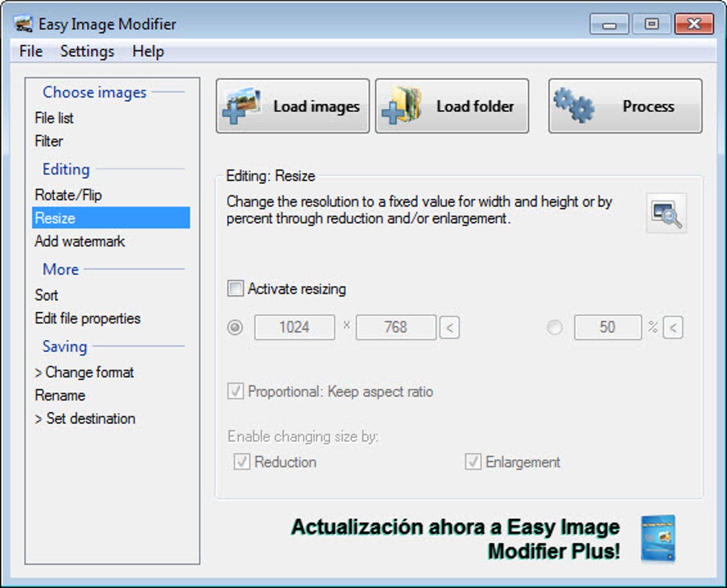This screenshot has width=727, height=588.
Task: Select Rename in sidebar
Action: 110,395
